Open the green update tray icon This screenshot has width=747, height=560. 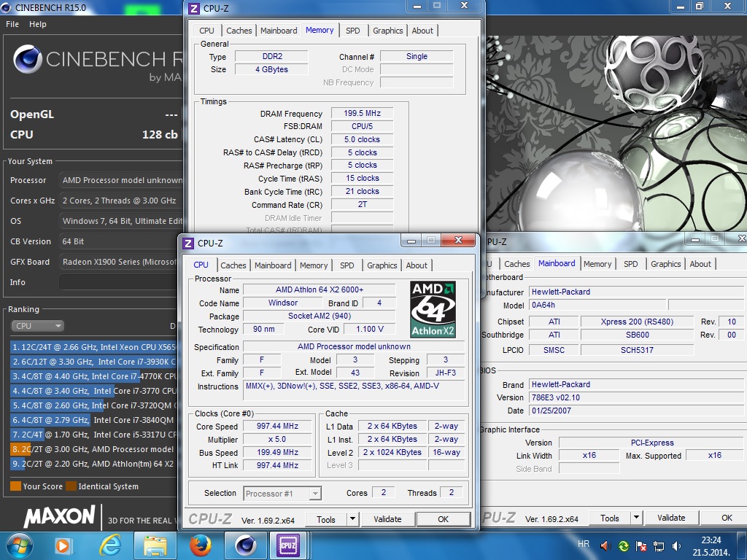pyautogui.click(x=623, y=545)
